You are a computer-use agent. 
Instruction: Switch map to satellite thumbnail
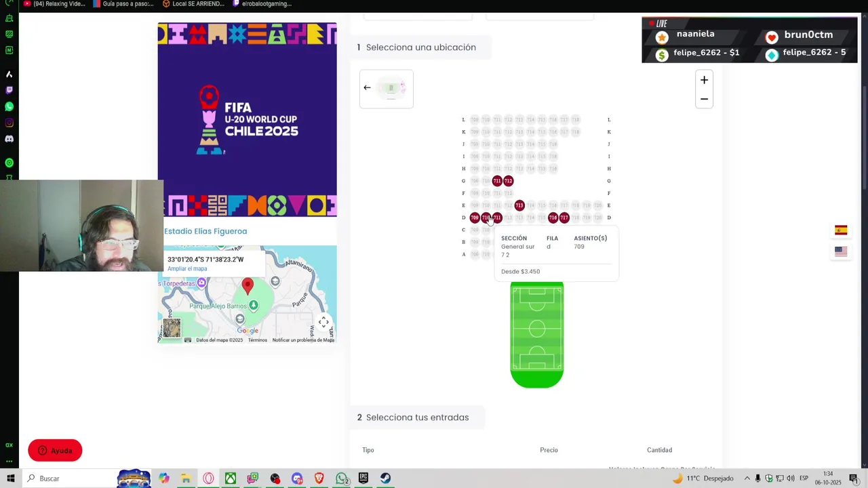coord(172,328)
